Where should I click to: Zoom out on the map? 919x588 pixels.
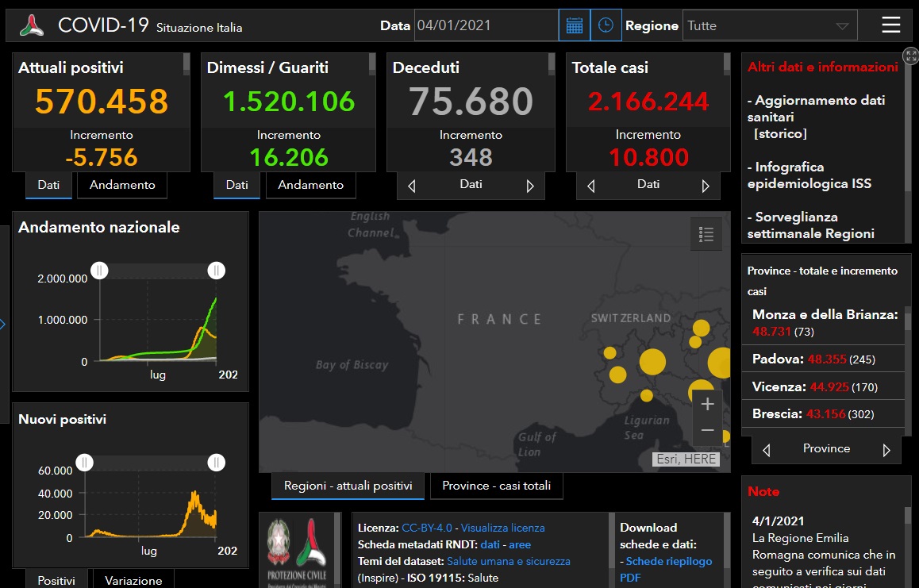tap(707, 432)
